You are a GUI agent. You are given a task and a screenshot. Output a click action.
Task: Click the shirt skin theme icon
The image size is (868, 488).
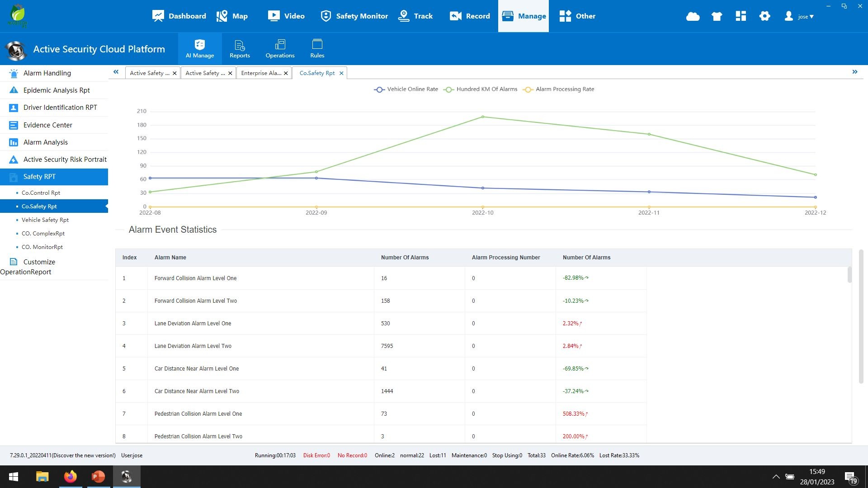click(717, 16)
